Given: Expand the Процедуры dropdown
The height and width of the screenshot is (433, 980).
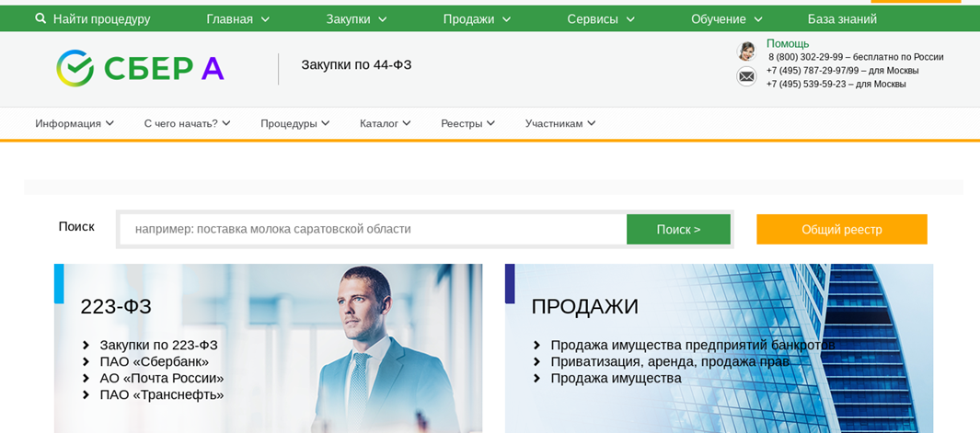Looking at the screenshot, I should [x=295, y=123].
